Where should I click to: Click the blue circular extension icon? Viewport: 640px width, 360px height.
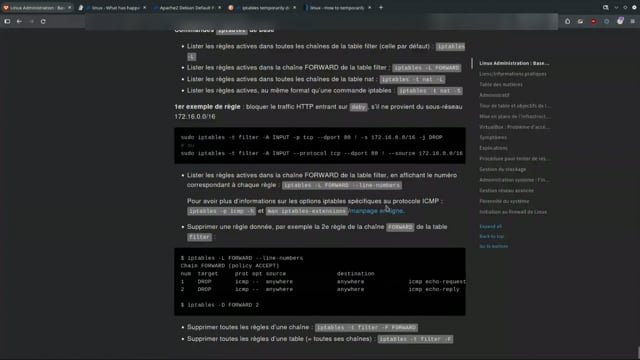coord(607,21)
